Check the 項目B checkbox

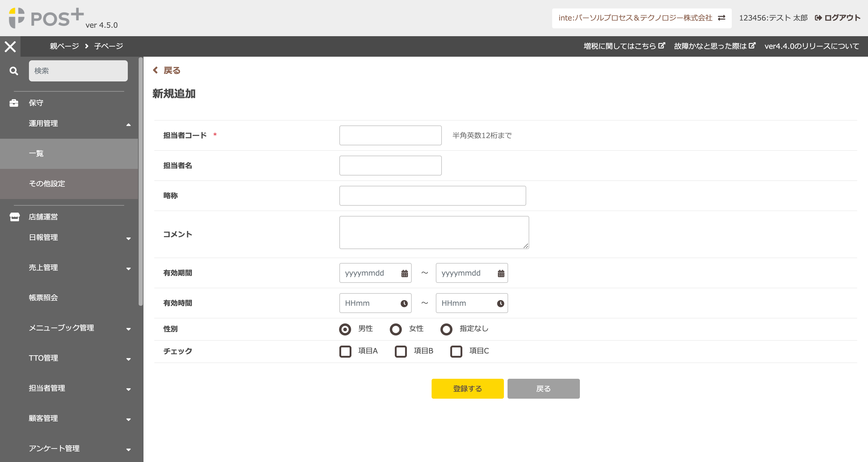point(401,351)
